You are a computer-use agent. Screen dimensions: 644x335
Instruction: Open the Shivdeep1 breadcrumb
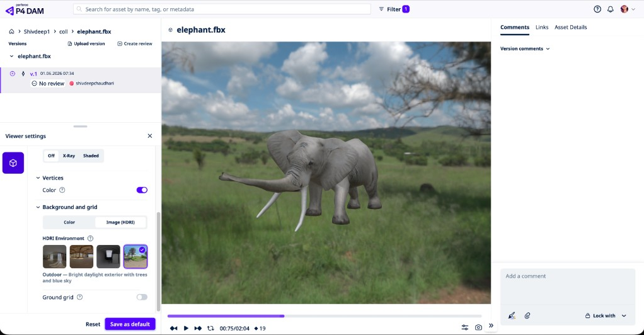pos(37,31)
